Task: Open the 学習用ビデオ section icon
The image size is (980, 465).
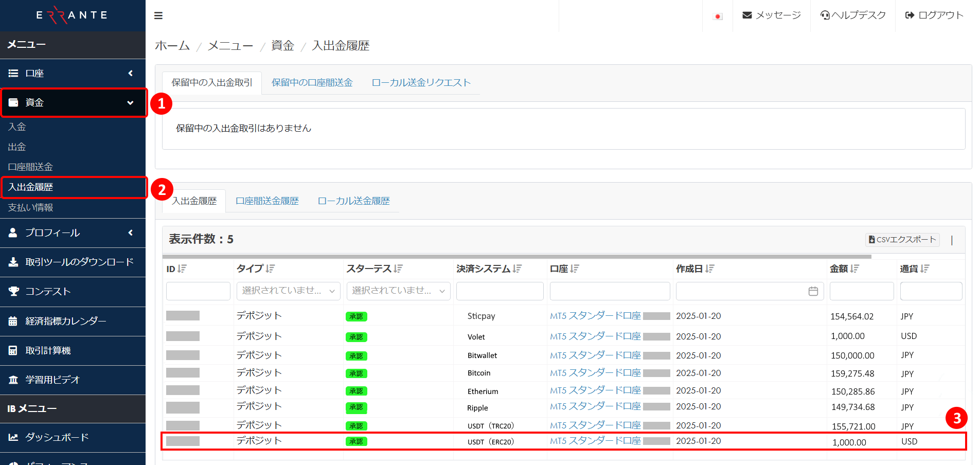Action: (x=13, y=380)
